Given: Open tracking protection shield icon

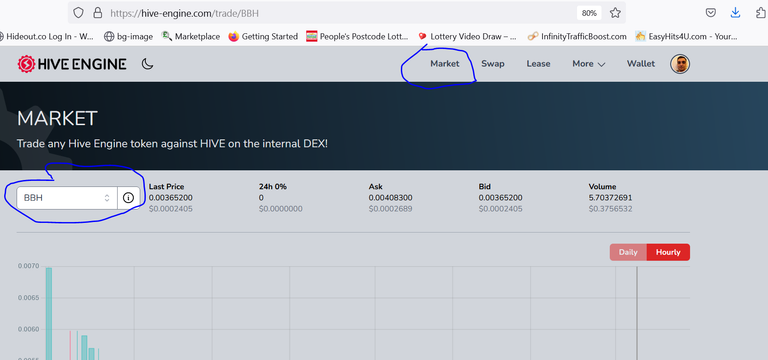Looking at the screenshot, I should pyautogui.click(x=78, y=13).
